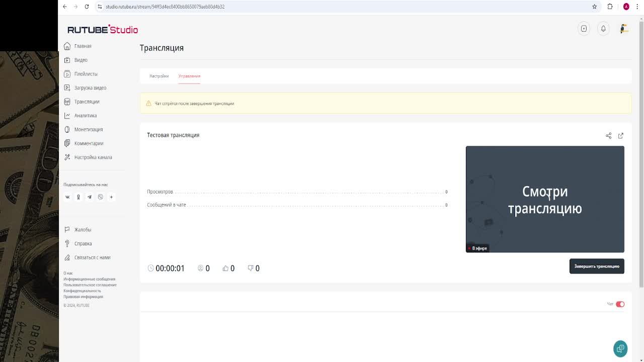The width and height of the screenshot is (644, 362).
Task: Click the Подписывайтесь на нас label
Action: 86,185
